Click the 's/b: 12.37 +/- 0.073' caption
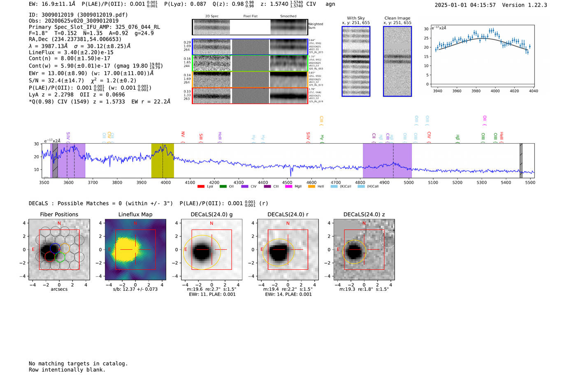 click(135, 289)
